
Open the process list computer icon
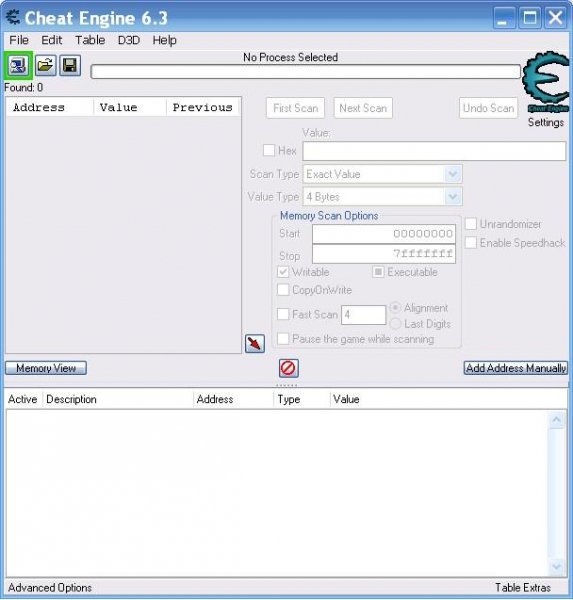tap(18, 65)
